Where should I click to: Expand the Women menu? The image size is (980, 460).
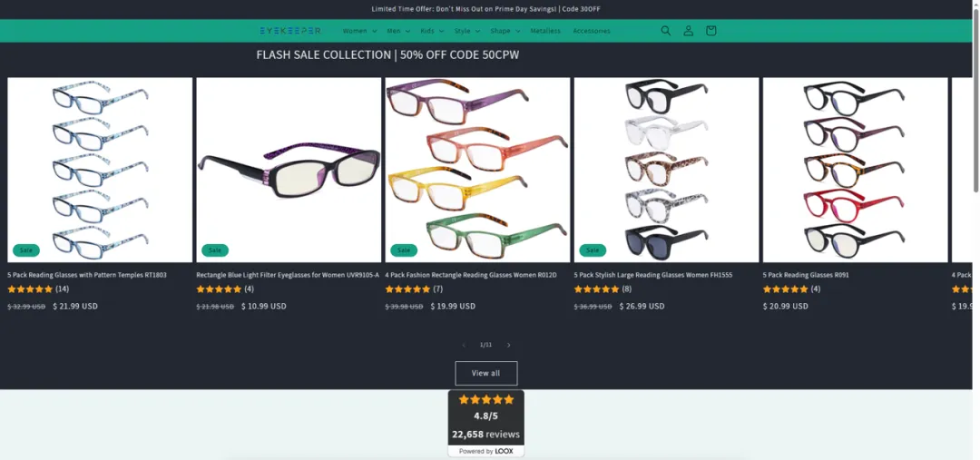pos(359,31)
